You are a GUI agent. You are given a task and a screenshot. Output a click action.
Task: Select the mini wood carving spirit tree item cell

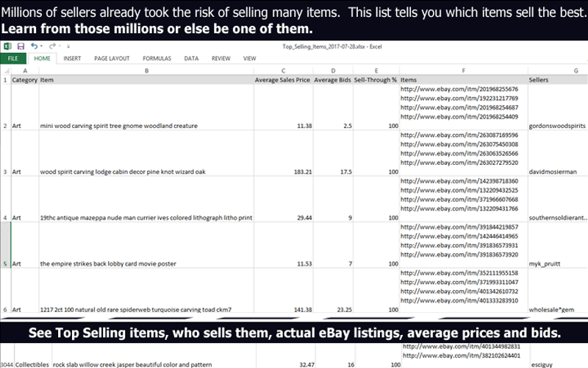(146, 107)
